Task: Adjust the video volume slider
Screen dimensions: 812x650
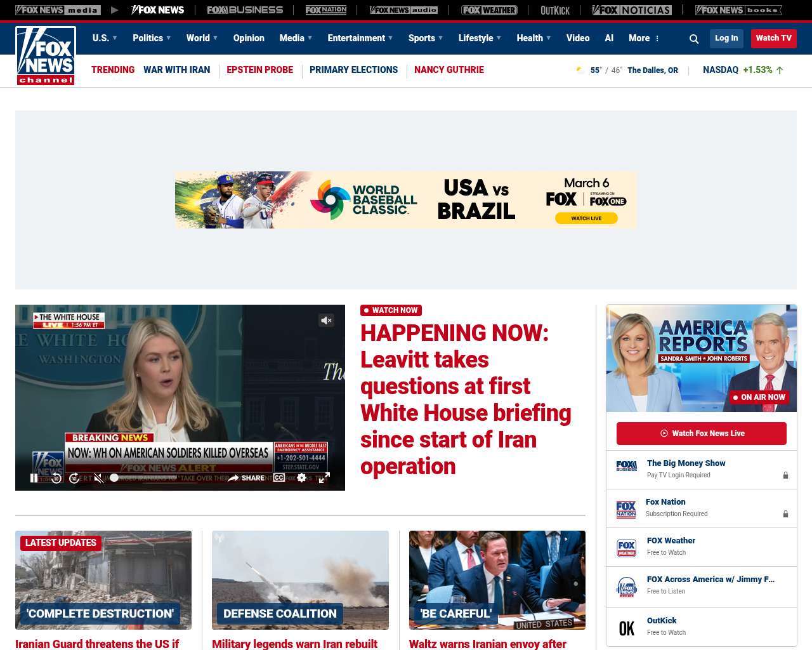Action: click(x=114, y=478)
